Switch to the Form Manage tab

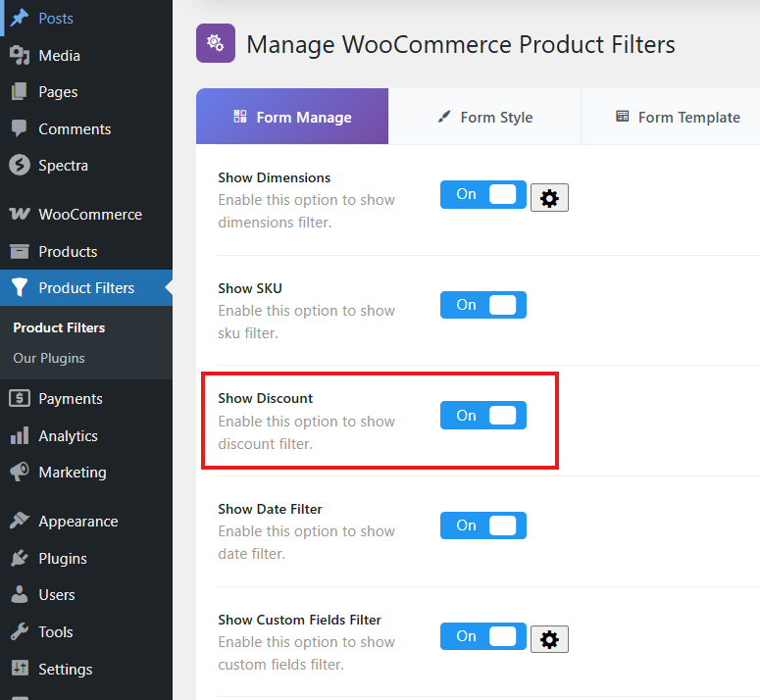point(292,117)
